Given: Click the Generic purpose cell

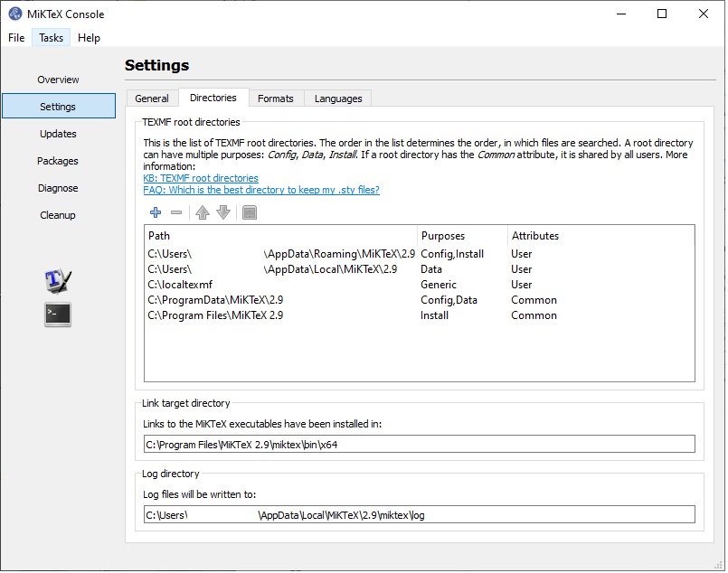Looking at the screenshot, I should pyautogui.click(x=439, y=285).
